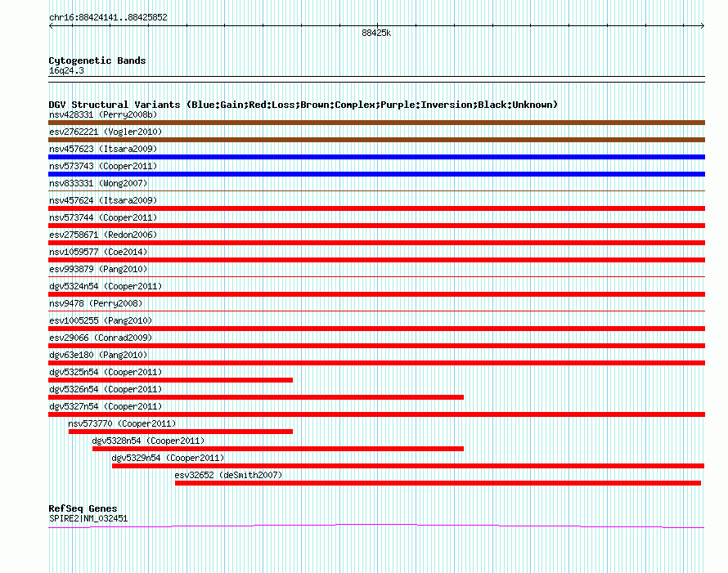Click the right arrow of the ruler
The width and height of the screenshot is (728, 573).
click(702, 26)
